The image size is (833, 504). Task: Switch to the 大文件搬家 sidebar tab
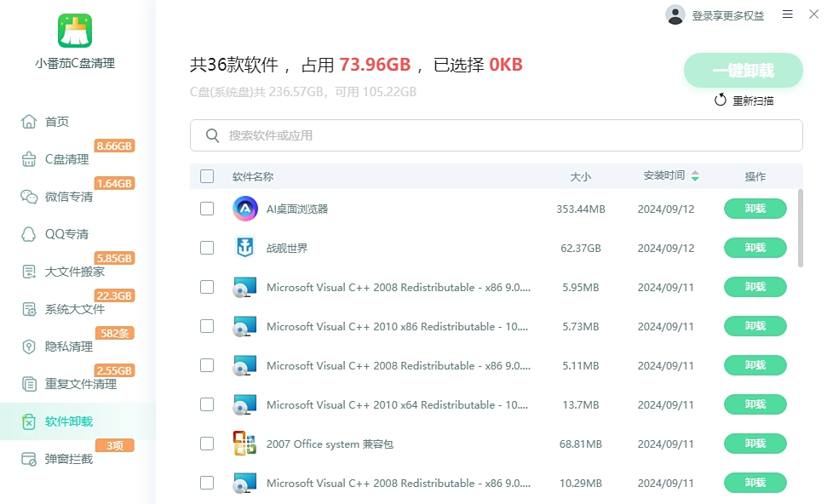pyautogui.click(x=27, y=271)
